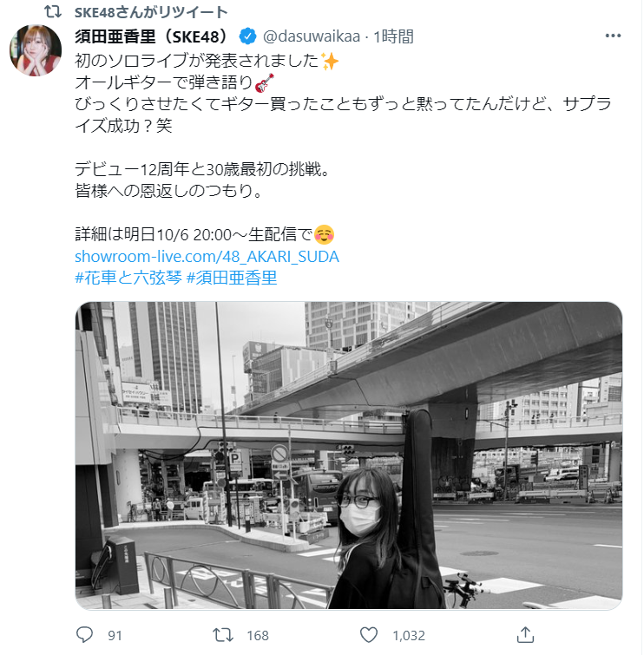Open display name 須田亜香里（SKE48）
The height and width of the screenshot is (655, 644).
pyautogui.click(x=151, y=36)
